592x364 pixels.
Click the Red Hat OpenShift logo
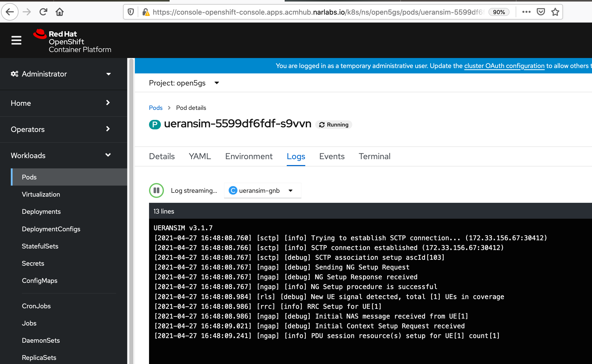[x=72, y=41]
